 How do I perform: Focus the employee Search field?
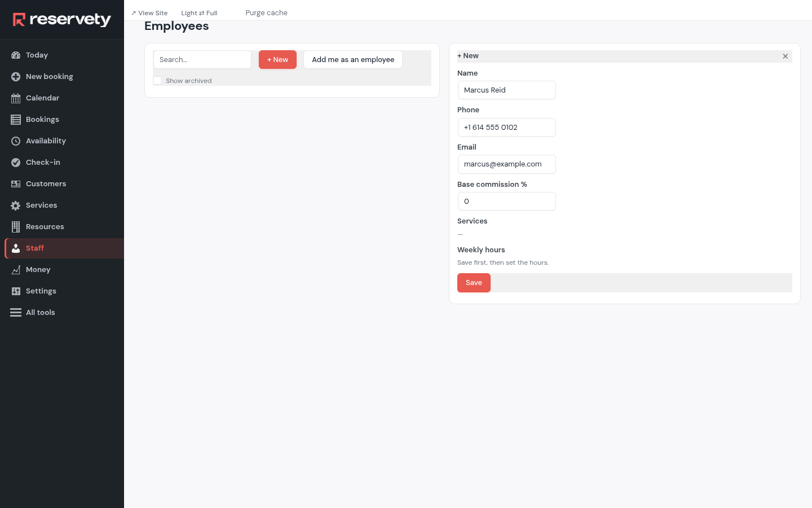point(202,60)
